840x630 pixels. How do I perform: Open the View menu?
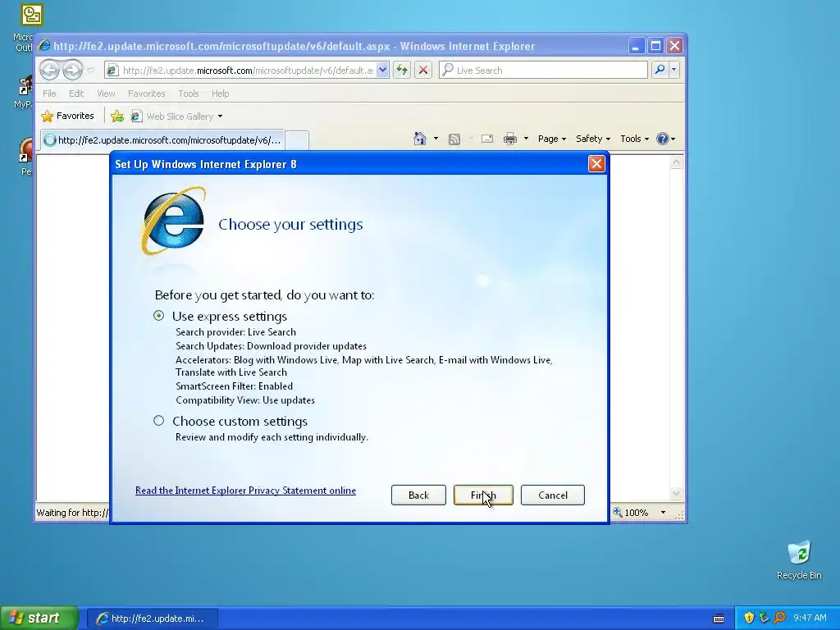pyautogui.click(x=106, y=94)
